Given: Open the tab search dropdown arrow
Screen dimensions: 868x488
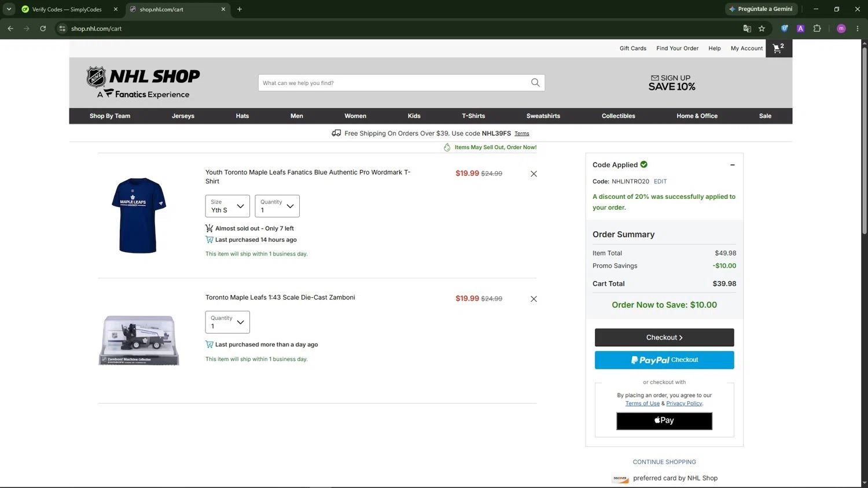Looking at the screenshot, I should (x=9, y=9).
